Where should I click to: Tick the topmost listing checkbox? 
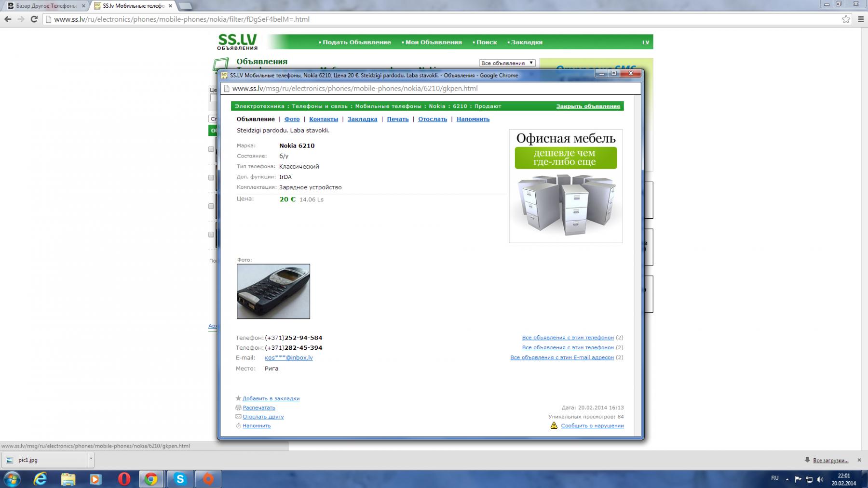click(211, 149)
